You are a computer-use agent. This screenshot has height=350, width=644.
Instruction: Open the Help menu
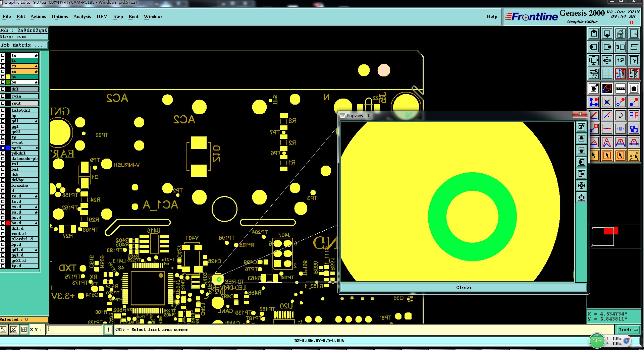(492, 16)
